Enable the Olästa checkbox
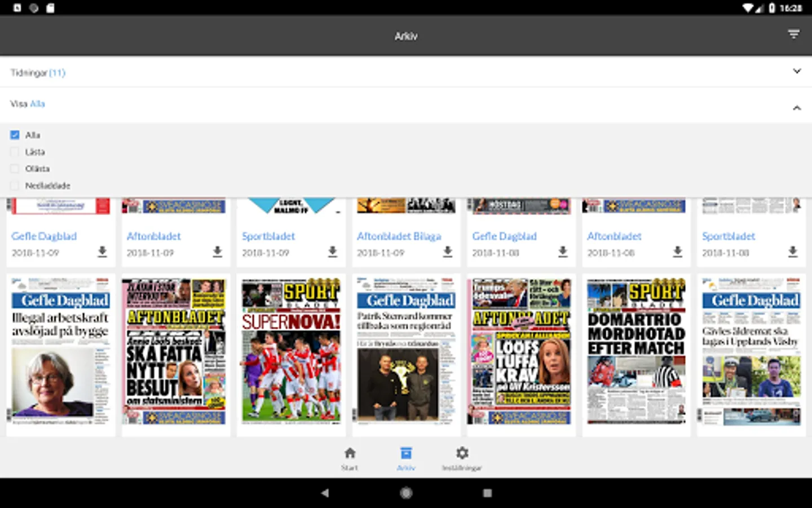 tap(15, 169)
